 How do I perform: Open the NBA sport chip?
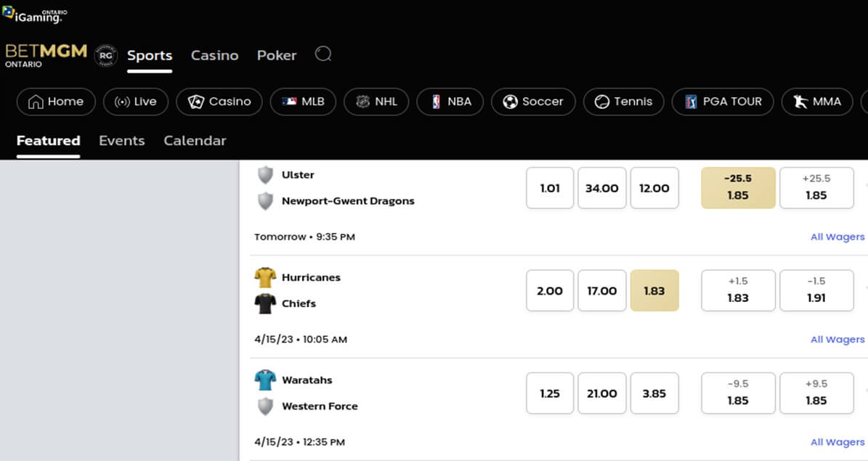[x=450, y=102]
